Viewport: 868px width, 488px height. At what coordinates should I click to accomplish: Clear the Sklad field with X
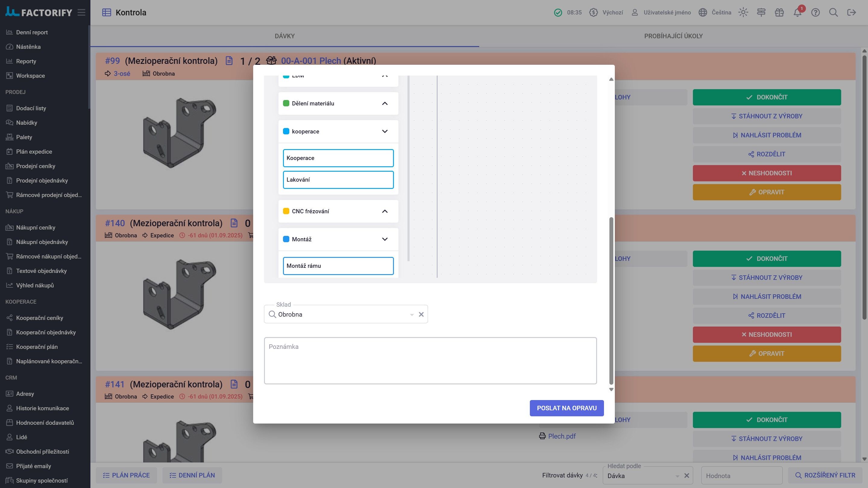click(421, 314)
